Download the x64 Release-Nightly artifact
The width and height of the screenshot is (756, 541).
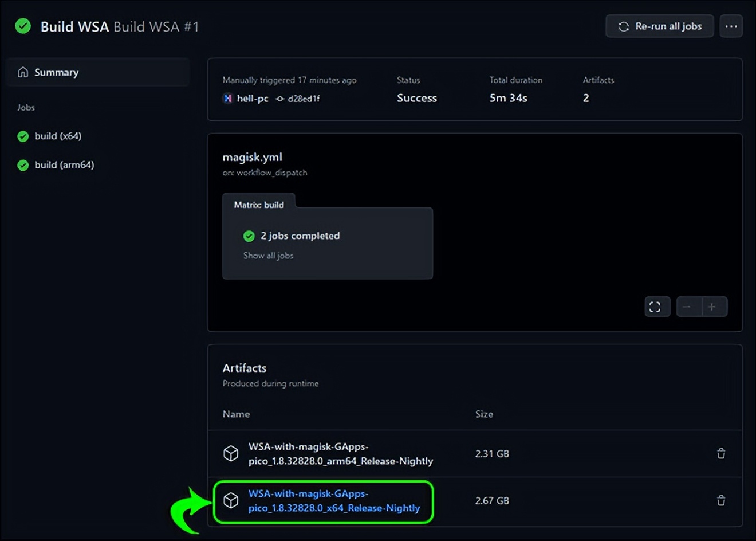[x=334, y=501]
